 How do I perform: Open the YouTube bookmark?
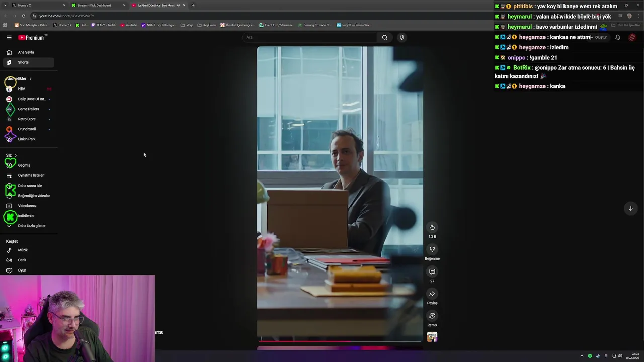[x=129, y=25]
